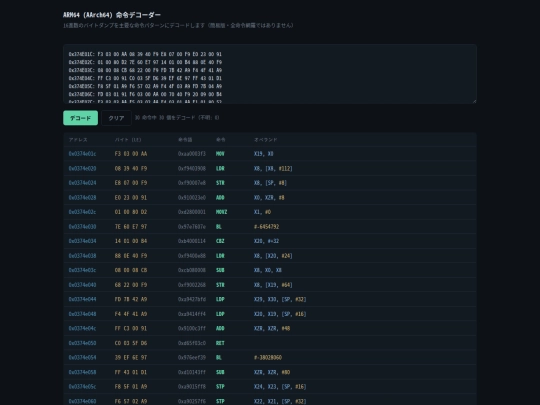
Task: Click the CBZ mnemonic
Action: tap(220, 241)
